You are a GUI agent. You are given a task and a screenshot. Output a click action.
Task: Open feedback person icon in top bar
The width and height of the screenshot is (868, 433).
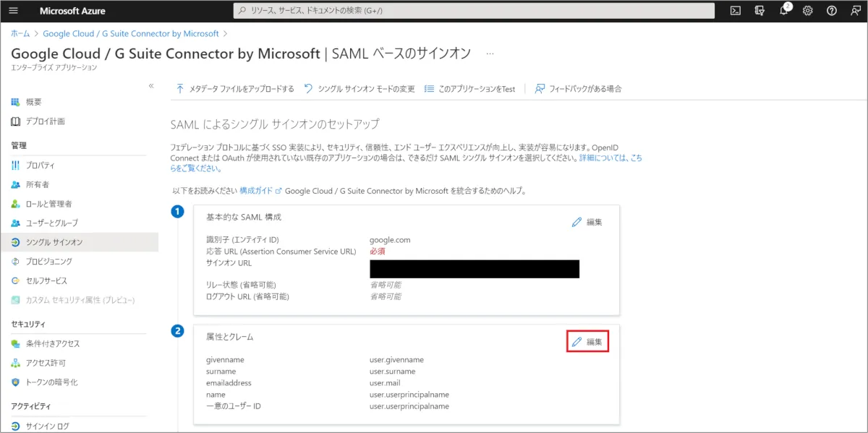[x=855, y=11]
